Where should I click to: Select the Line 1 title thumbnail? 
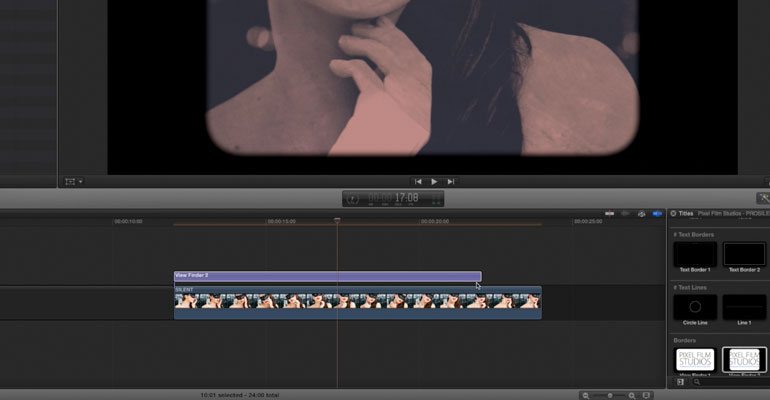coord(744,307)
